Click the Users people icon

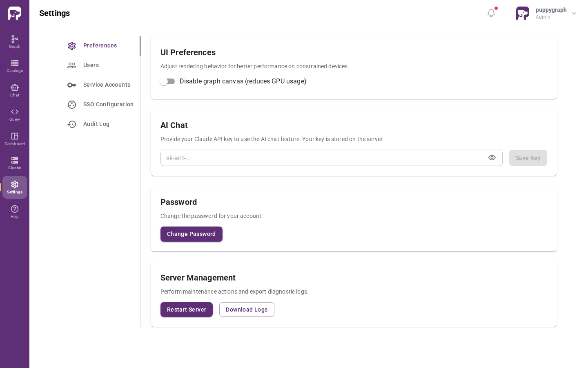(72, 65)
